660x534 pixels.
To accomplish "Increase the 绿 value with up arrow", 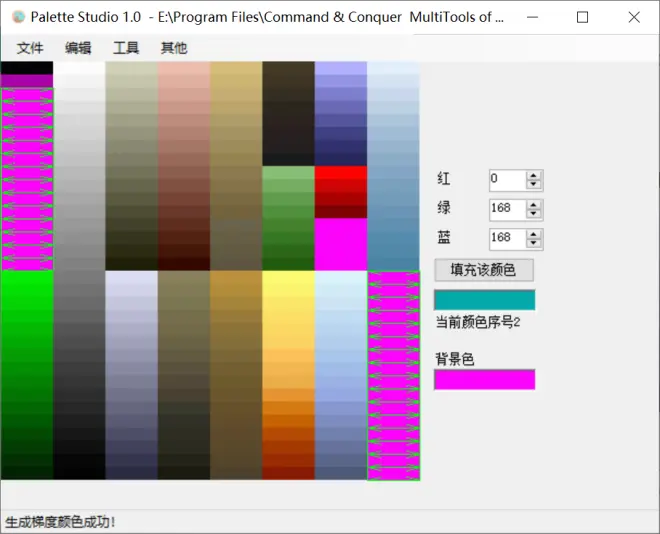I will 533,205.
